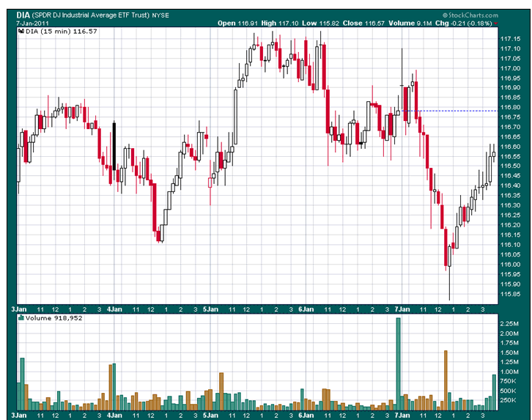Viewport: 532px width, 420px height.
Task: Click the volume bars icon beside Volume 918,952
Action: point(21,318)
